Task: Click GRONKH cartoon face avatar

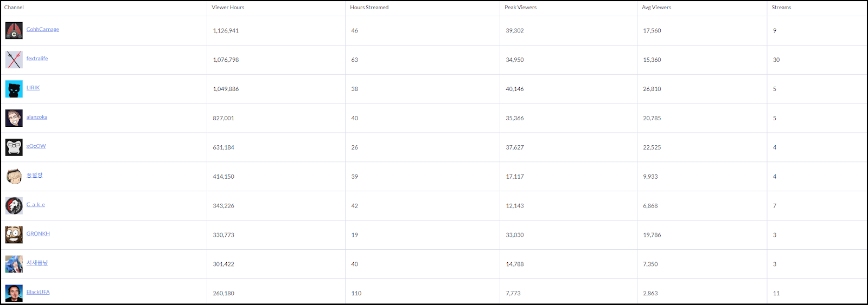Action: (14, 235)
